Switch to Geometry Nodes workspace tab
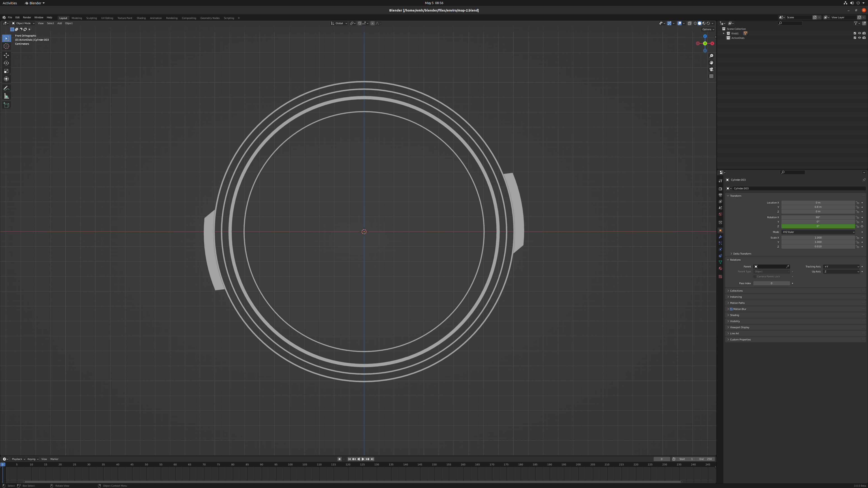The height and width of the screenshot is (488, 868). coord(210,18)
